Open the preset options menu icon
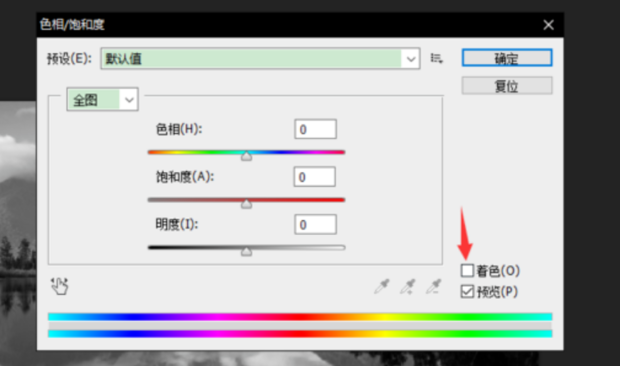 (x=437, y=58)
